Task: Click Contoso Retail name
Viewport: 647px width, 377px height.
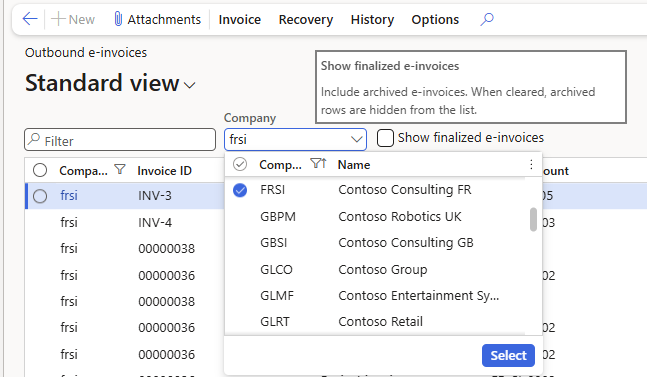Action: [380, 322]
